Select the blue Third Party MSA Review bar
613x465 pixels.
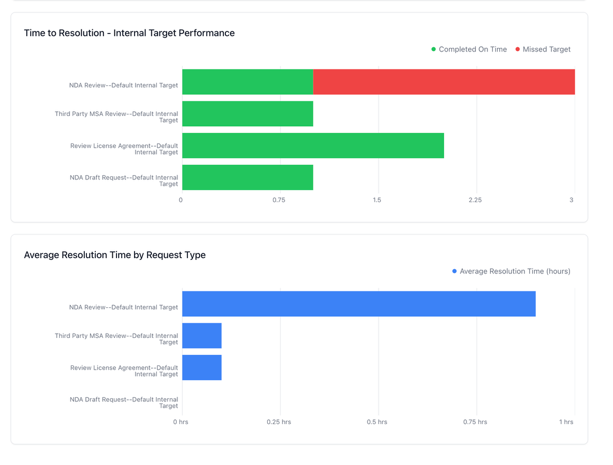pyautogui.click(x=201, y=336)
